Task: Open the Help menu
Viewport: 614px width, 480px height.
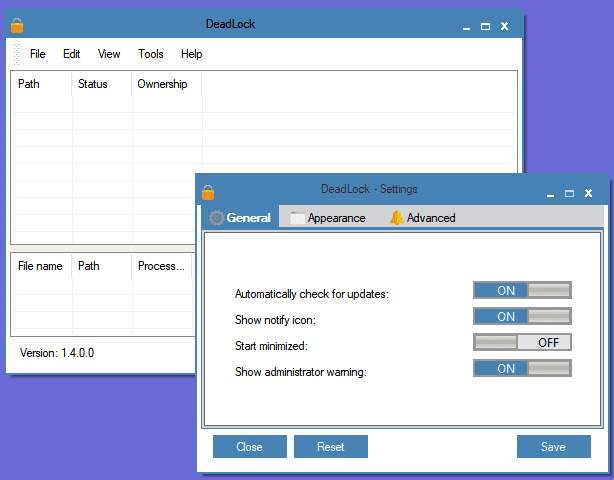Action: click(191, 54)
